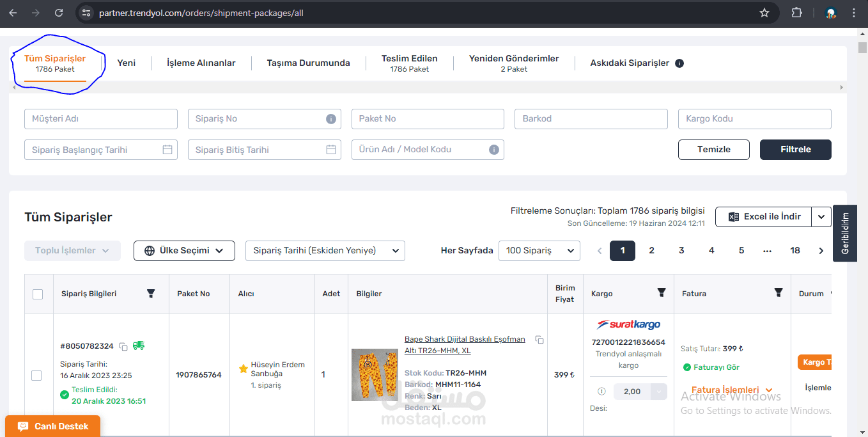Tick checkbox for order #8050782324
Screen dimensions: 868x437
pos(36,376)
